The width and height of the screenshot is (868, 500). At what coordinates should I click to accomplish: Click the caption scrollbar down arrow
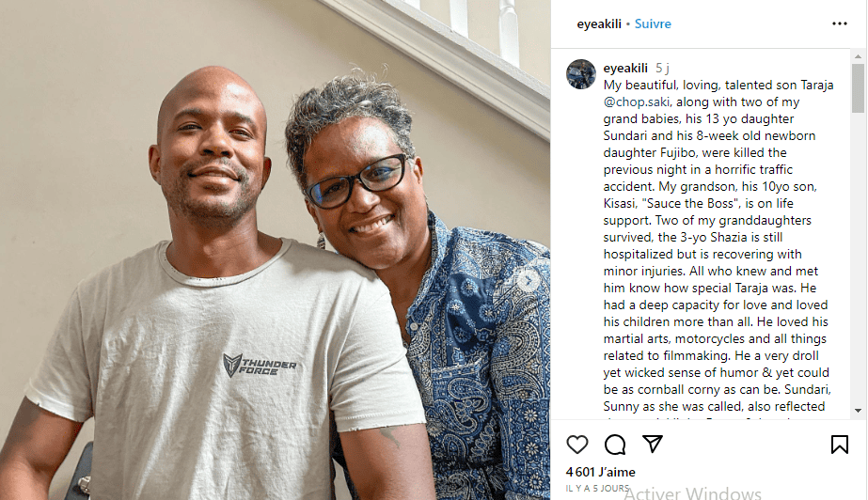[x=858, y=411]
